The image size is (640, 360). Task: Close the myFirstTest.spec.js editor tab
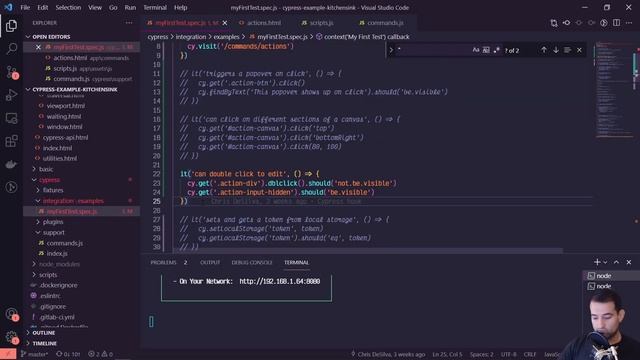pyautogui.click(x=224, y=23)
